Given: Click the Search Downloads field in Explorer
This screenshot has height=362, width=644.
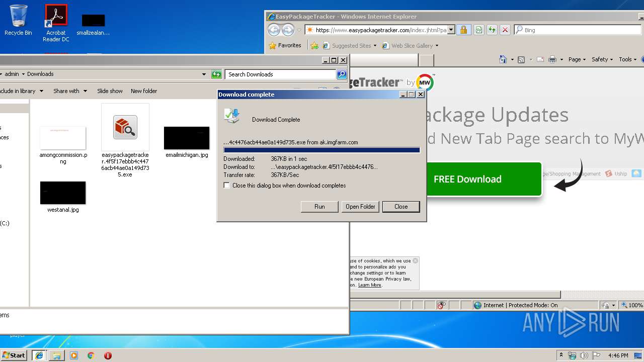Looking at the screenshot, I should tap(280, 74).
